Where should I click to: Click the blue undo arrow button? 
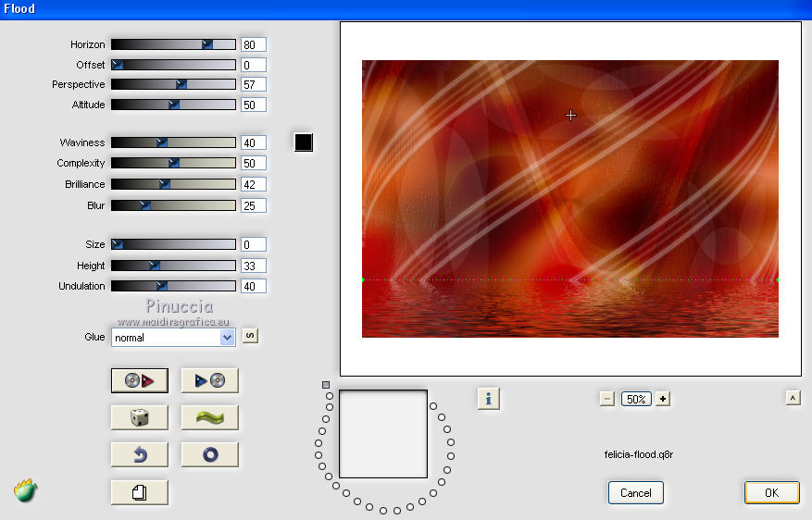139,455
